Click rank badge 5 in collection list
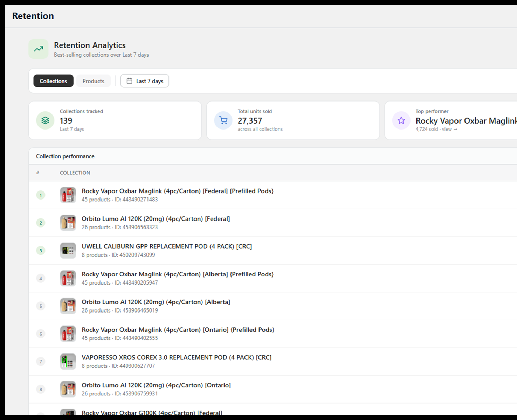 pyautogui.click(x=41, y=306)
